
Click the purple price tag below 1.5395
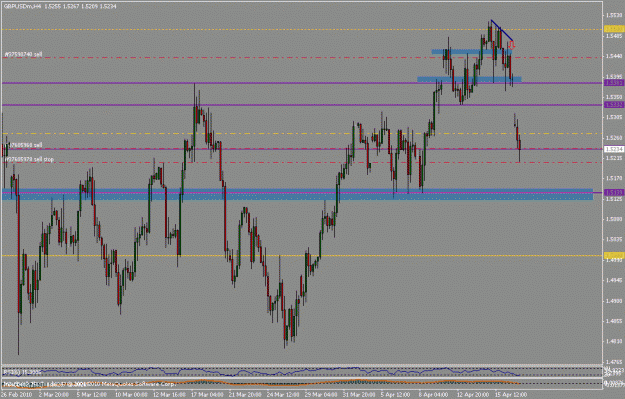pyautogui.click(x=614, y=83)
